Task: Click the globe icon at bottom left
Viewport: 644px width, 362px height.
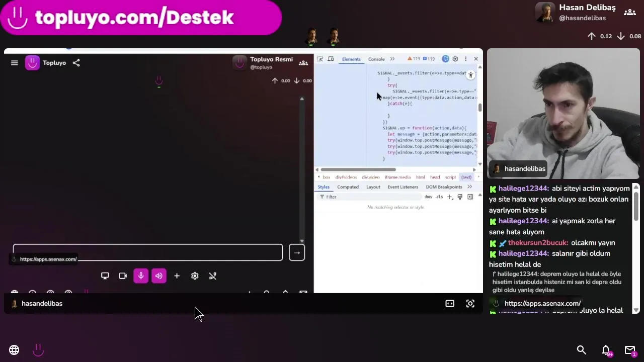Action: [x=14, y=350]
